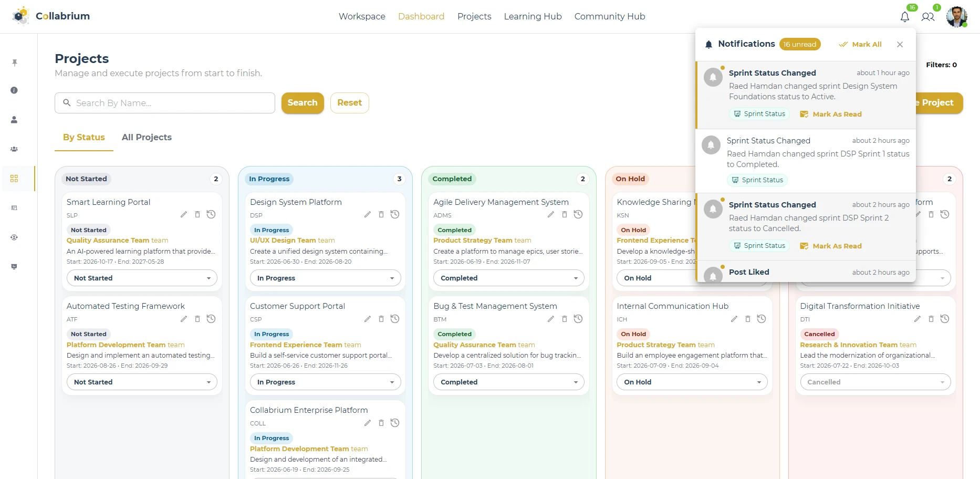
Task: Mark Design System Foundations notification as read
Action: point(831,114)
